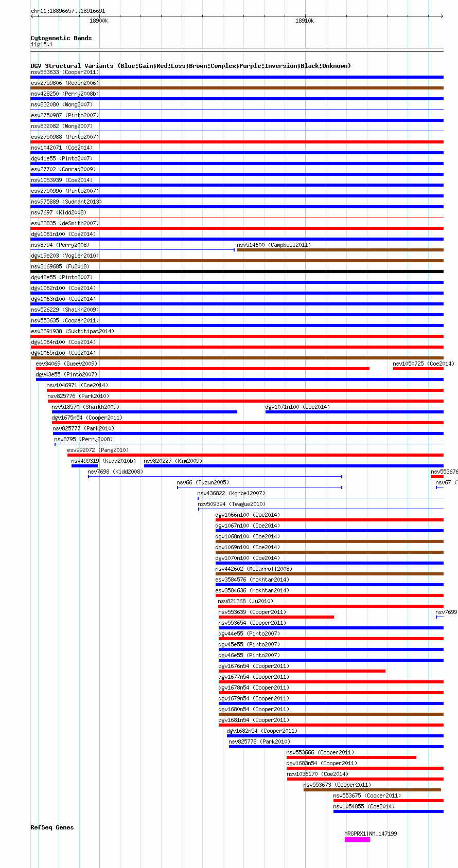Click nsv553654 (Cooper2011) label
The image size is (458, 868).
coord(252,623)
